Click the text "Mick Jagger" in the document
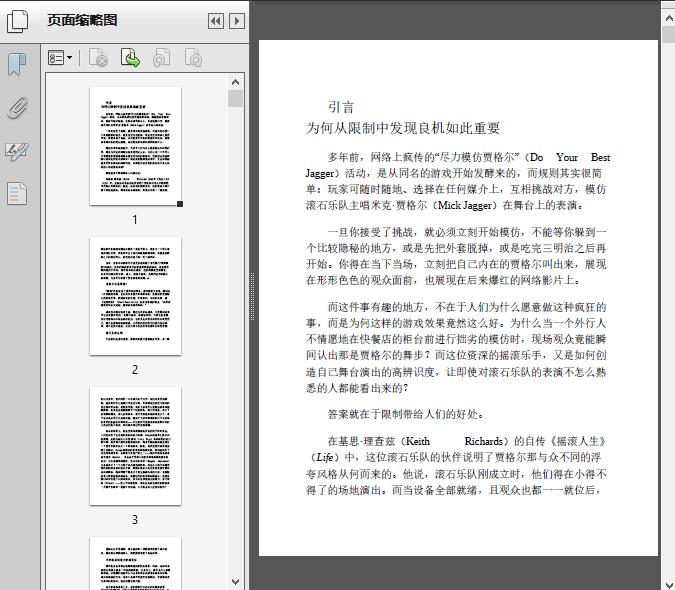The image size is (675, 590). [x=465, y=205]
